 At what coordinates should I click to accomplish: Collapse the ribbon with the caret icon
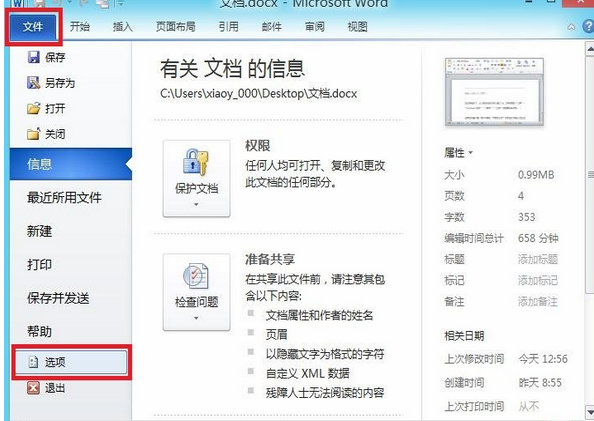click(x=571, y=27)
